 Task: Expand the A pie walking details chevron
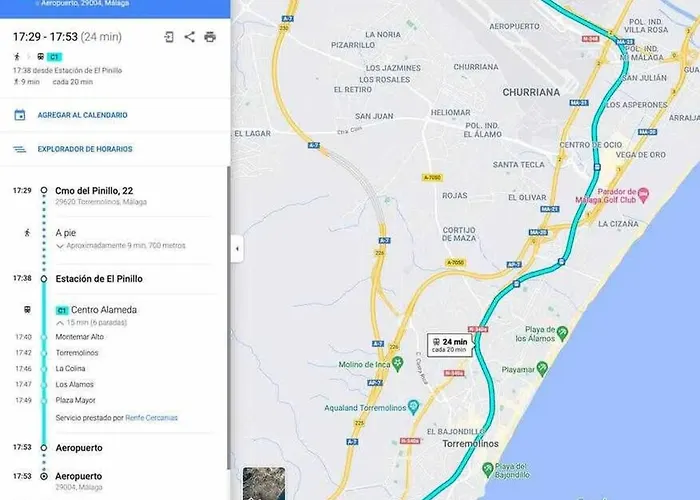60,246
